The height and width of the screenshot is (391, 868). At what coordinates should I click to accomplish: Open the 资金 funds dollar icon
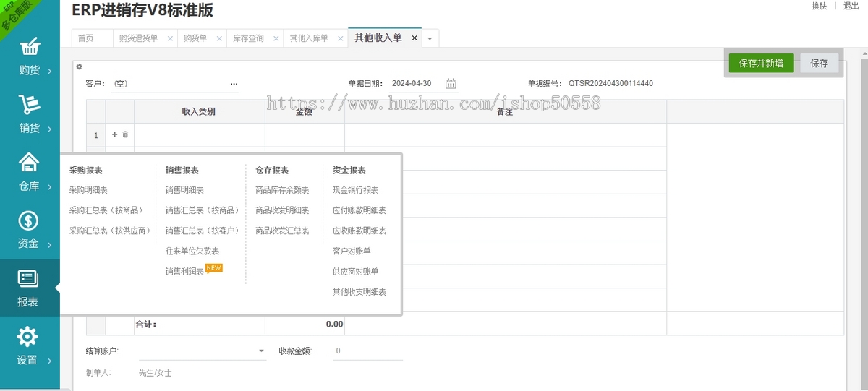[28, 220]
